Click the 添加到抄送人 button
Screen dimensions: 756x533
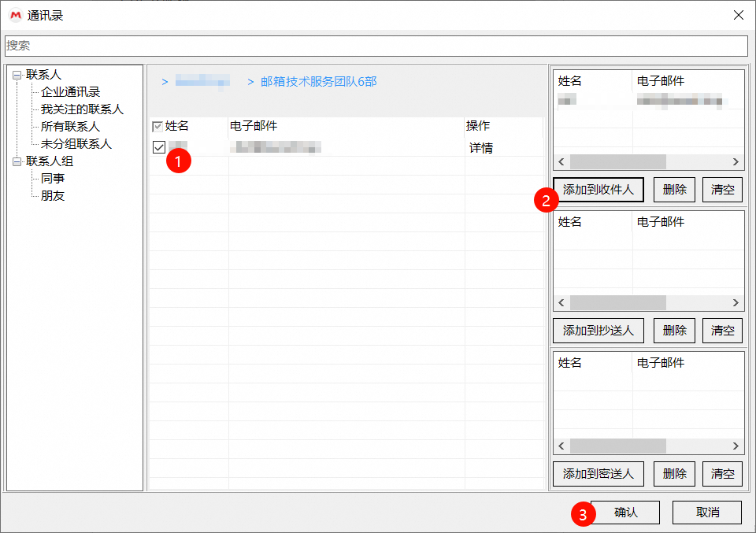pos(598,331)
